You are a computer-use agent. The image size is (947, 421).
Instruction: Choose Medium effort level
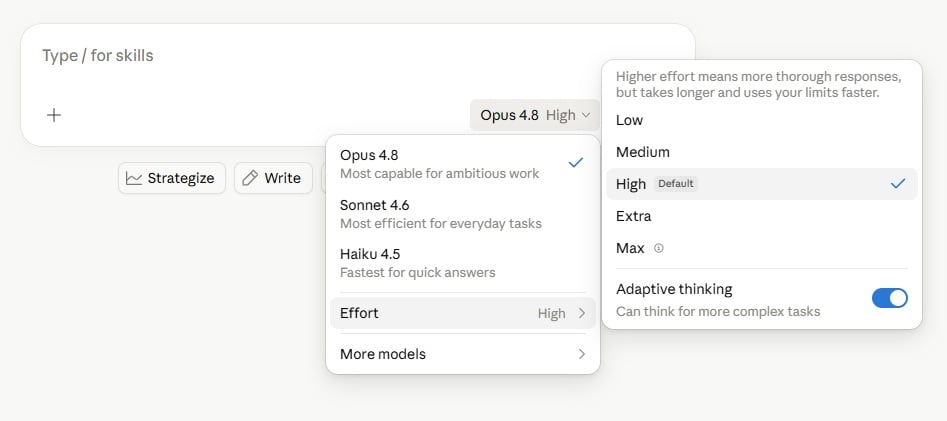click(762, 152)
